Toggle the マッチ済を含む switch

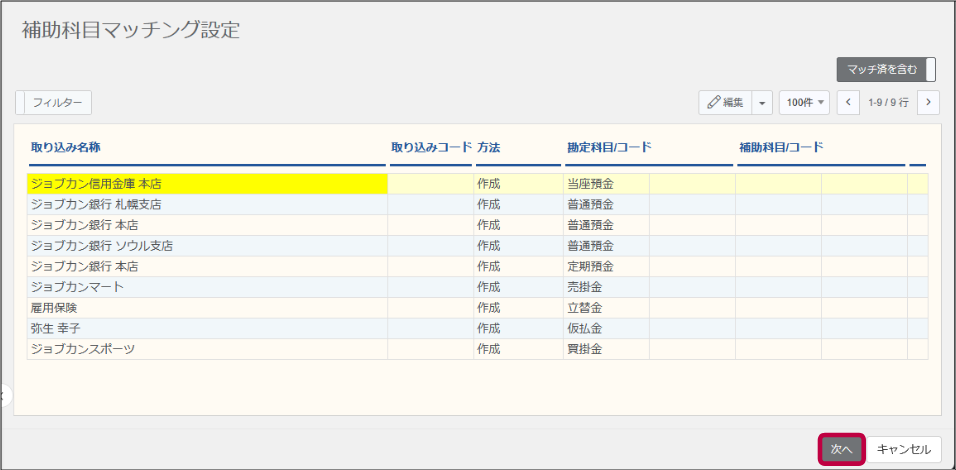pyautogui.click(x=885, y=69)
